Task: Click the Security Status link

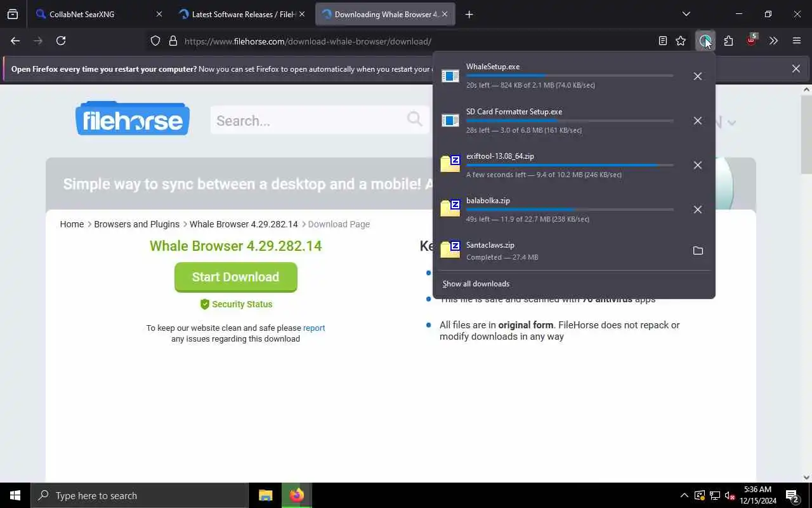Action: pyautogui.click(x=236, y=304)
